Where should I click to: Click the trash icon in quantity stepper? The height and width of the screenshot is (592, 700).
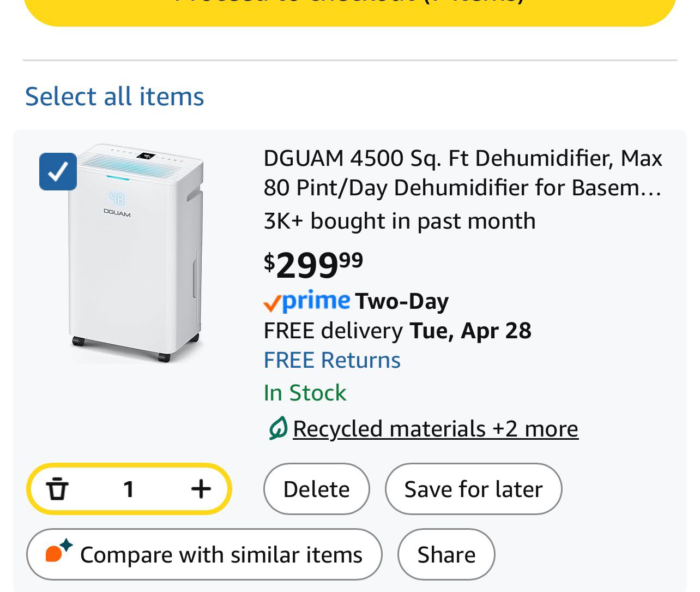[57, 489]
